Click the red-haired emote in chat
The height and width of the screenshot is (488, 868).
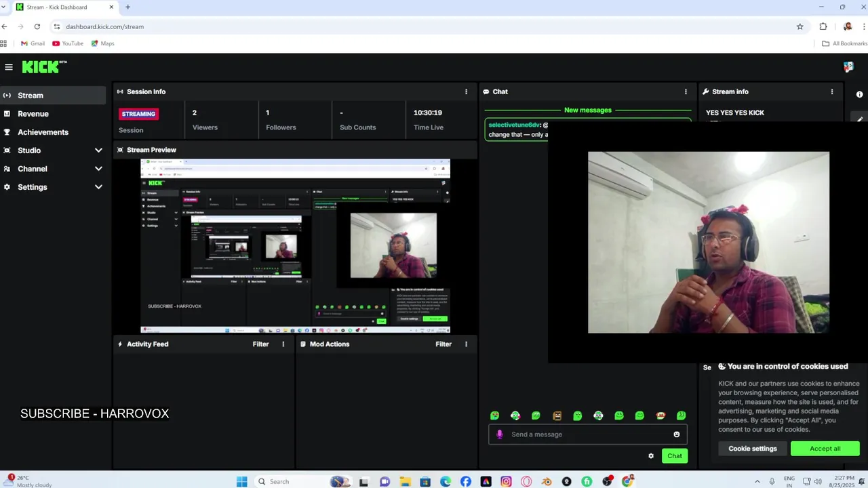click(x=660, y=415)
